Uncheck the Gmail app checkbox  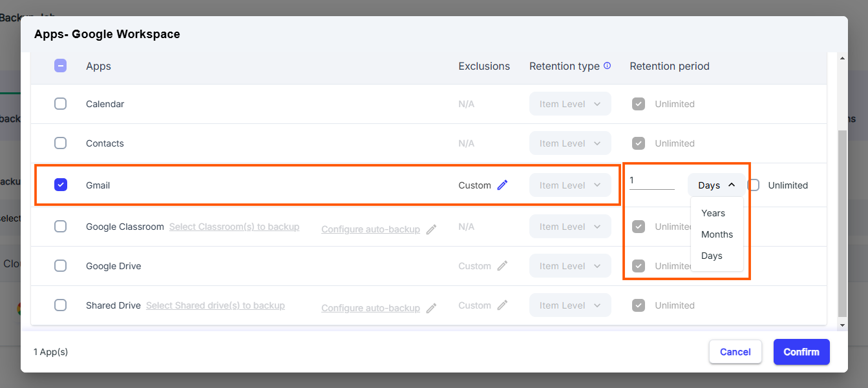pos(60,185)
